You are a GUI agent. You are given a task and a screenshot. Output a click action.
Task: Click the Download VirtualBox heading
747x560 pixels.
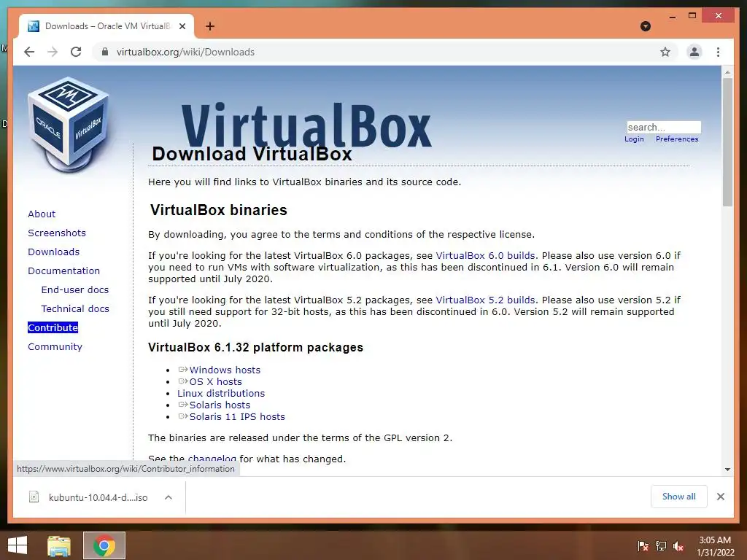[252, 154]
